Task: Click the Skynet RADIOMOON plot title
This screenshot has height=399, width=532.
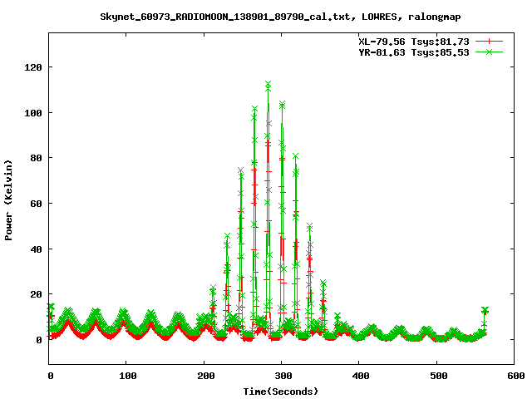Action: pyautogui.click(x=265, y=16)
